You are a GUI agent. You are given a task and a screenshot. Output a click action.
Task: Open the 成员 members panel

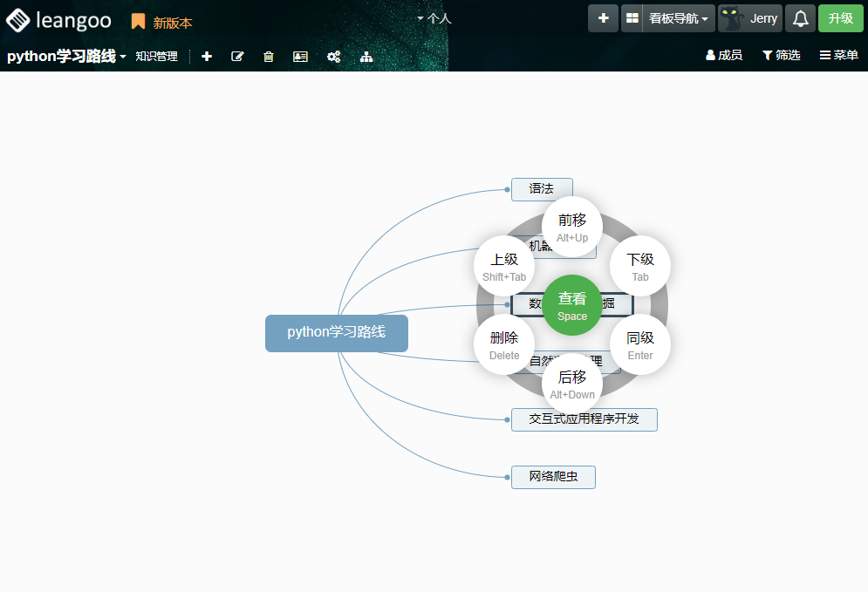pyautogui.click(x=723, y=56)
